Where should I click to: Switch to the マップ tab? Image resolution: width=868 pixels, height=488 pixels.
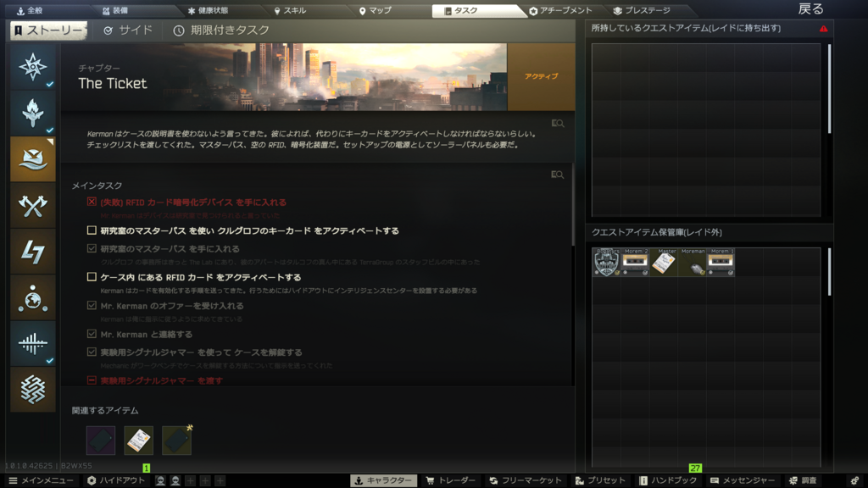point(376,11)
